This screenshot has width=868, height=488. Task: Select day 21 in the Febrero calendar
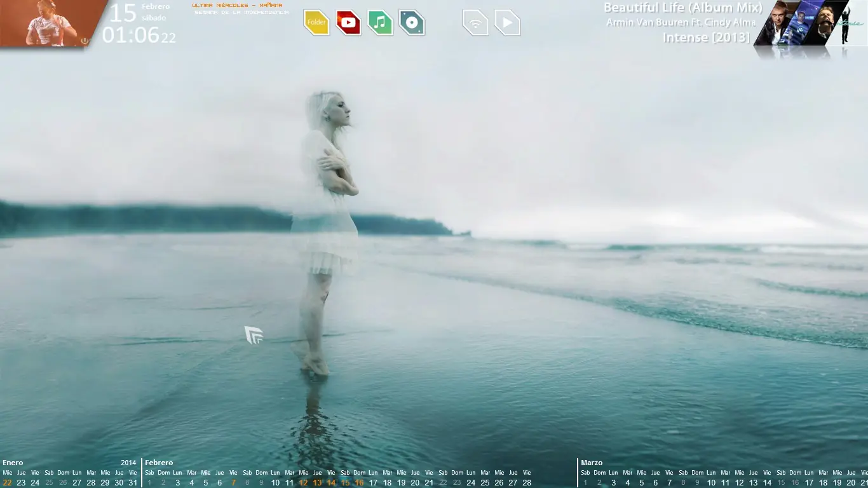429,483
